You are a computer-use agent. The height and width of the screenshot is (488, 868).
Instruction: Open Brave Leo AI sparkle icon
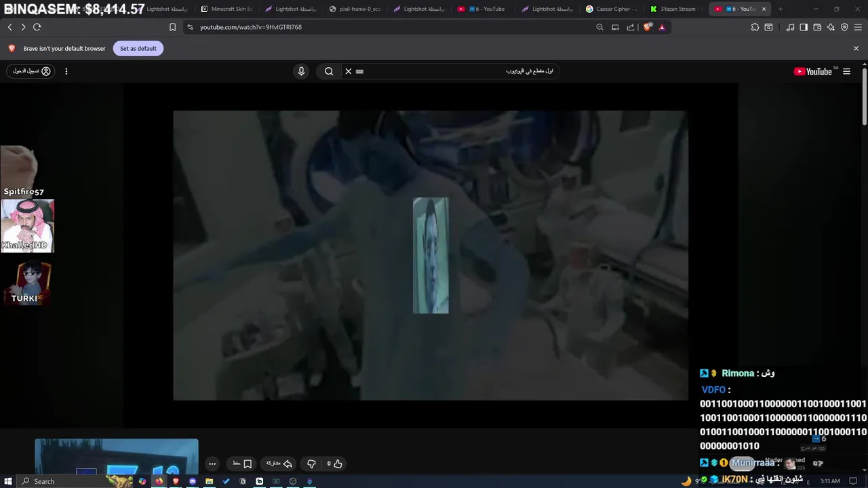coord(831,27)
